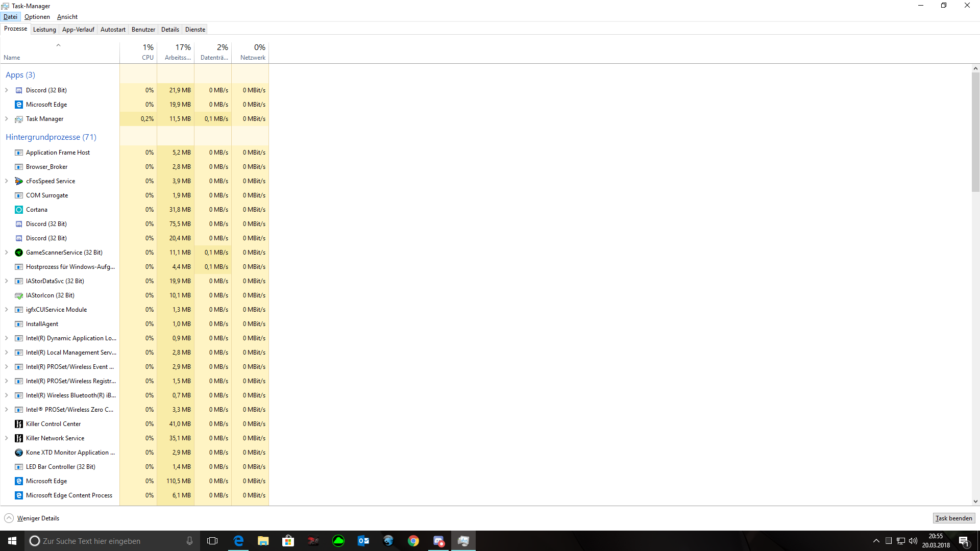Expand the Killer Network Service entry
This screenshot has height=551, width=980.
[x=7, y=438]
